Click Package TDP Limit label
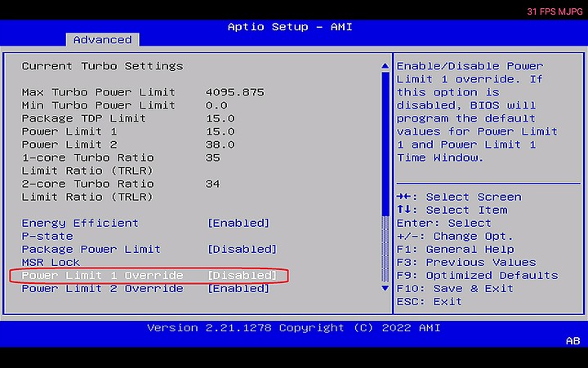Screen dimensions: 588x368 tap(83, 118)
